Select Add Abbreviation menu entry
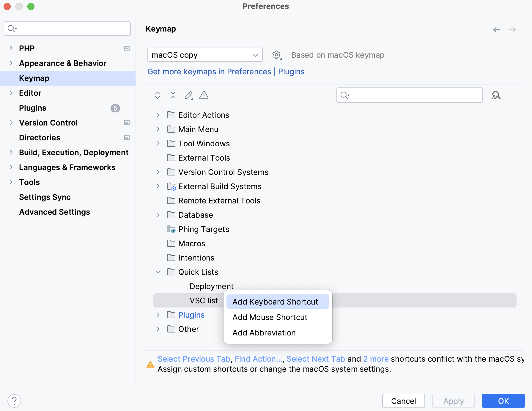Image resolution: width=532 pixels, height=411 pixels. click(x=264, y=332)
